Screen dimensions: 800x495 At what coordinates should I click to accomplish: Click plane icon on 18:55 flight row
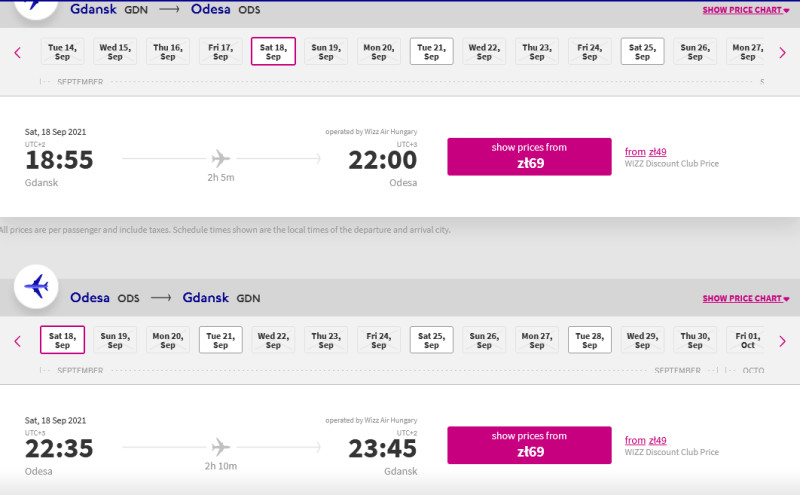point(220,159)
